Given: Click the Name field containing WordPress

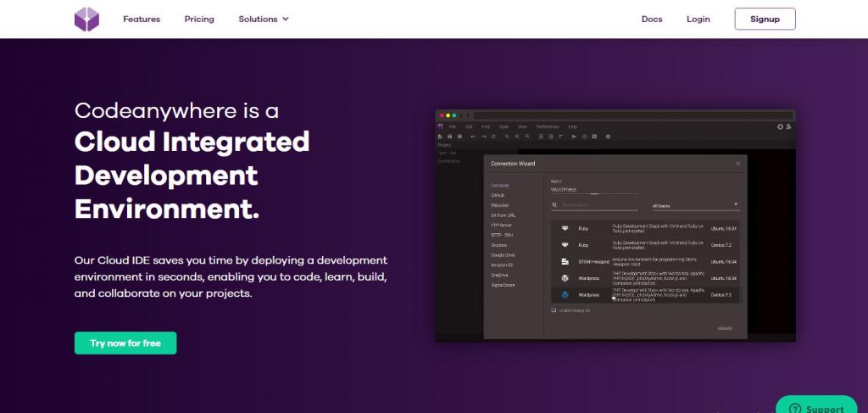Looking at the screenshot, I should pos(594,189).
